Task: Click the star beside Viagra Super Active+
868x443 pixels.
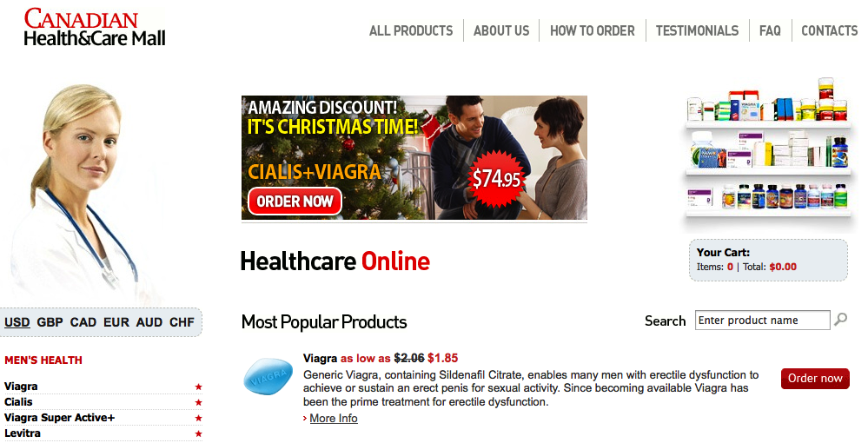Action: point(198,418)
